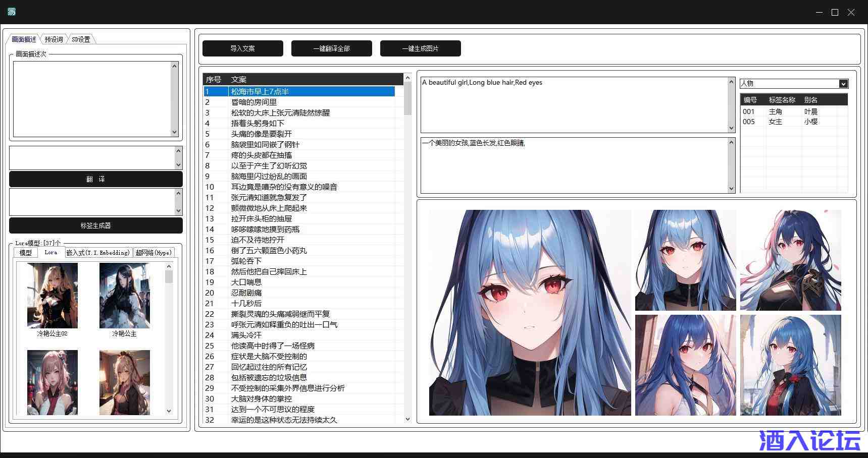Click the app logo icon in title bar
Screen dimensions: 868x458
tap(12, 12)
